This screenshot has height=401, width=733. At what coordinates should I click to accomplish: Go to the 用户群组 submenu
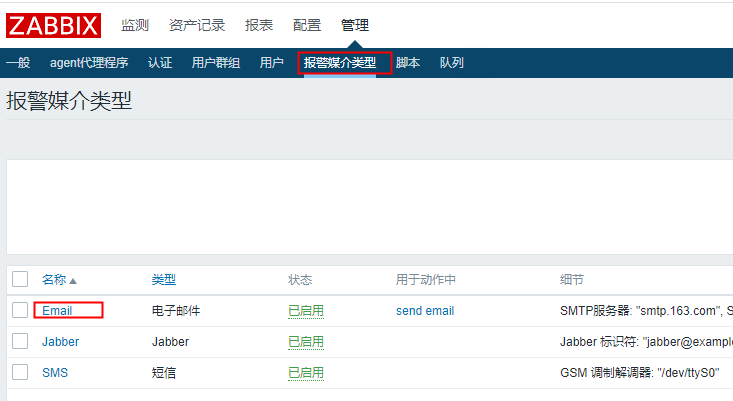(x=216, y=63)
